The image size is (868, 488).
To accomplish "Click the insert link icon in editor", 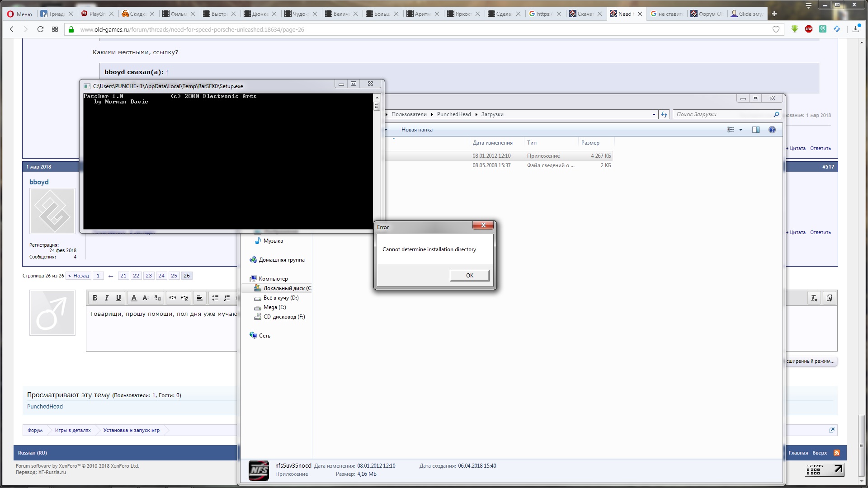I will [173, 298].
